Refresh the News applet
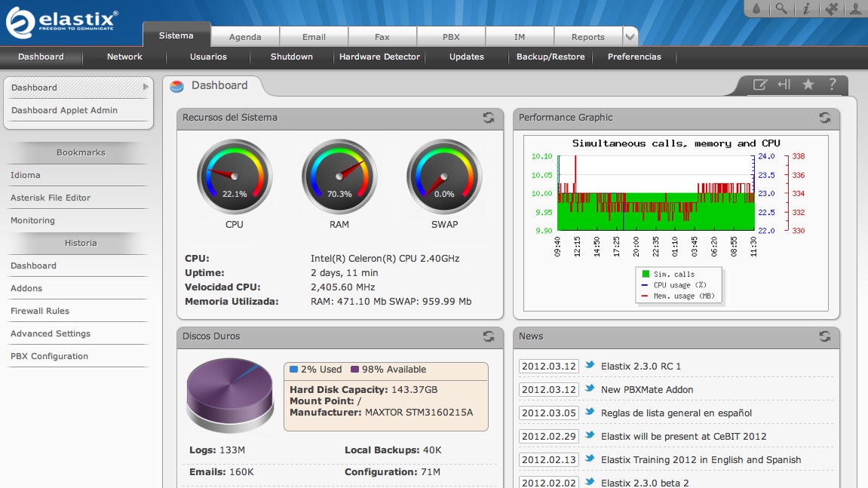 (825, 336)
